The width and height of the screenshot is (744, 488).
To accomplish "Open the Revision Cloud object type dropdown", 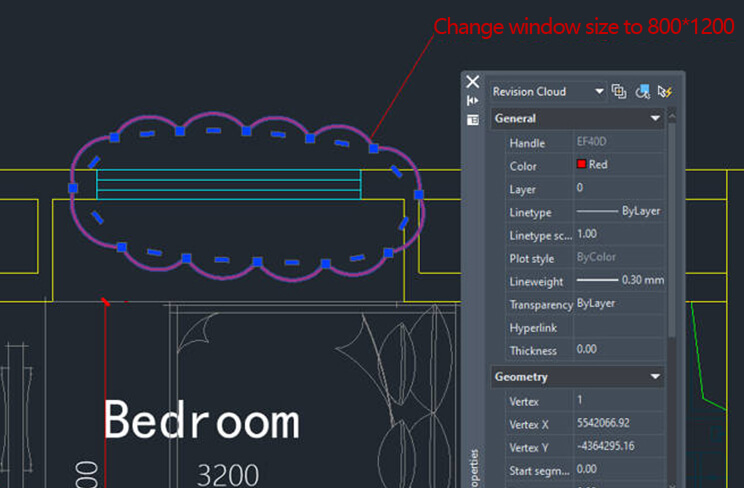I will click(600, 92).
